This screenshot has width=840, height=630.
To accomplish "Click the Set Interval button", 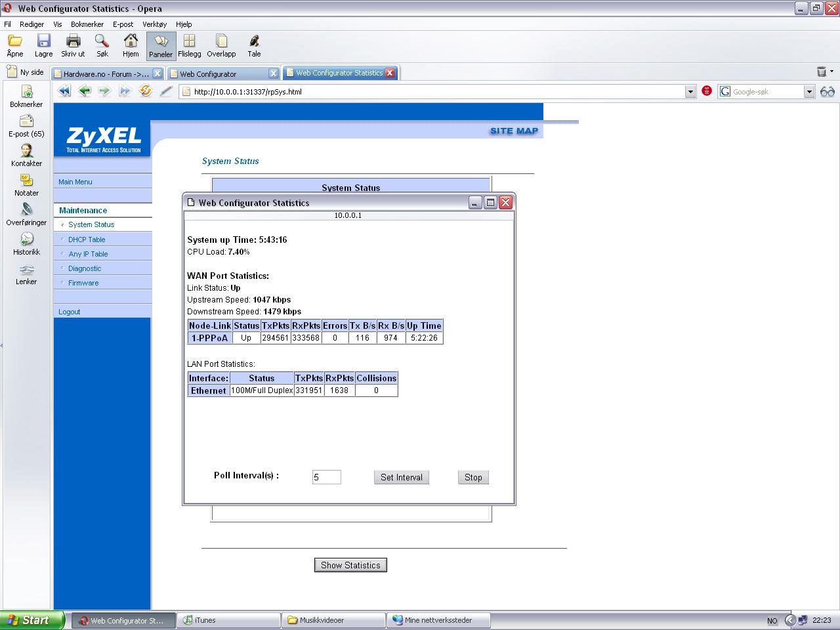I will click(402, 477).
